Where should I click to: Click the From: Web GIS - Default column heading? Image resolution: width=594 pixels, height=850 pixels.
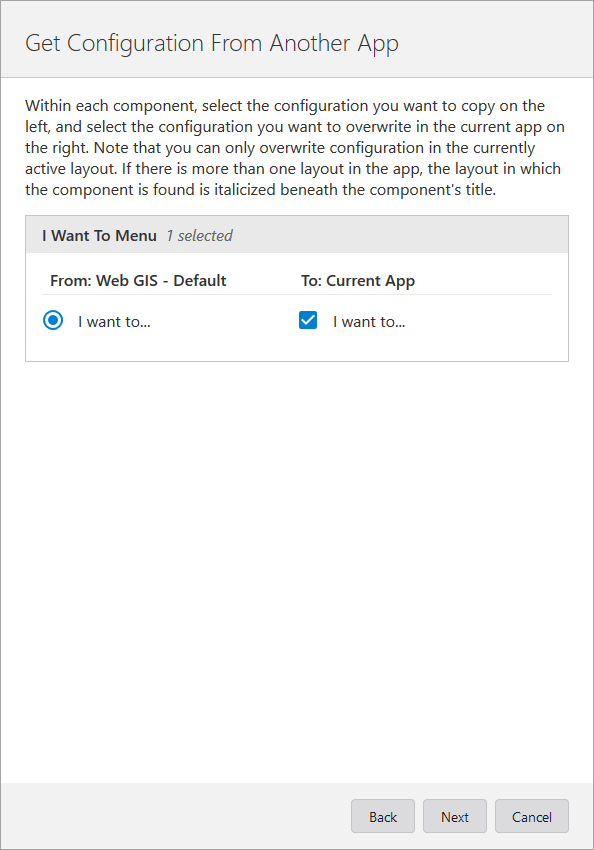[x=137, y=280]
